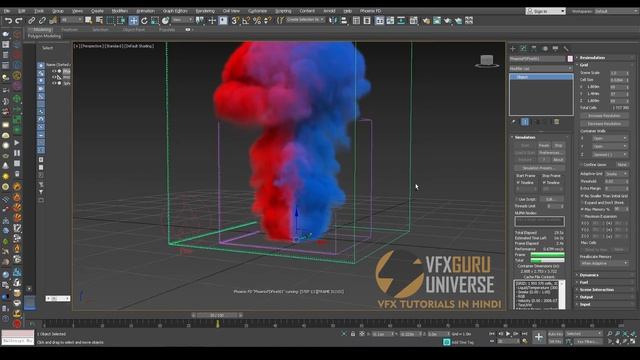
Task: Open the Modifiers menu
Action: point(120,11)
